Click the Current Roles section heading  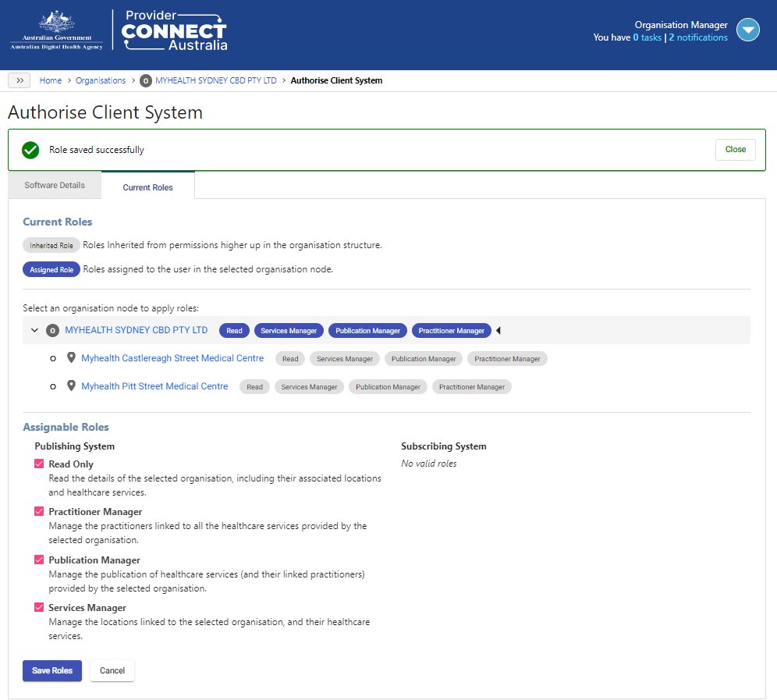tap(58, 222)
